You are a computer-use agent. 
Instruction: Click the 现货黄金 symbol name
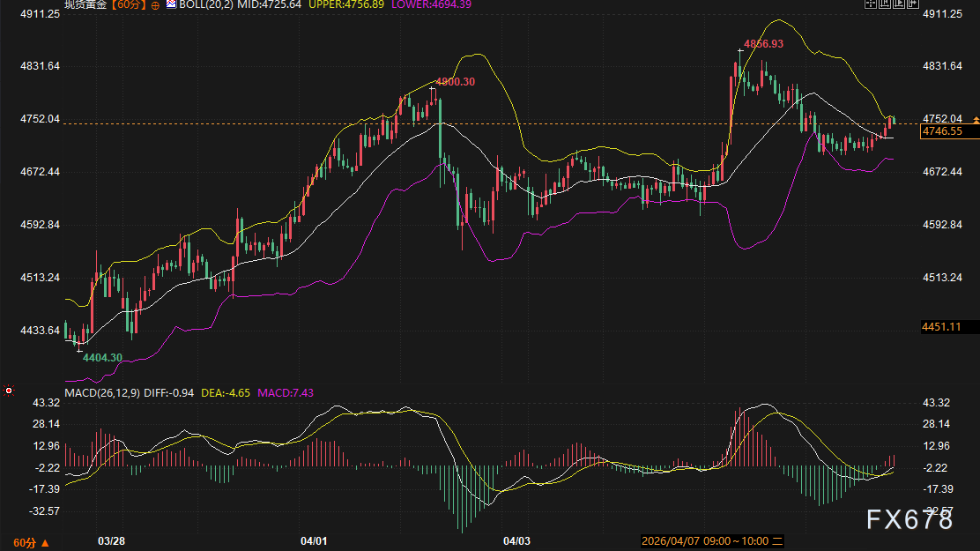(85, 5)
